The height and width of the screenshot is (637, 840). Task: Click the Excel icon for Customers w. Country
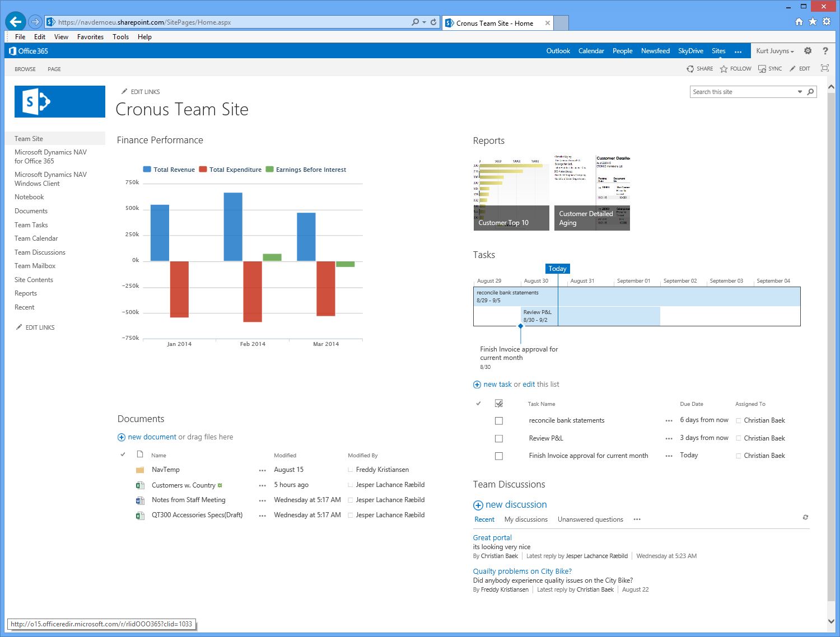pyautogui.click(x=140, y=485)
